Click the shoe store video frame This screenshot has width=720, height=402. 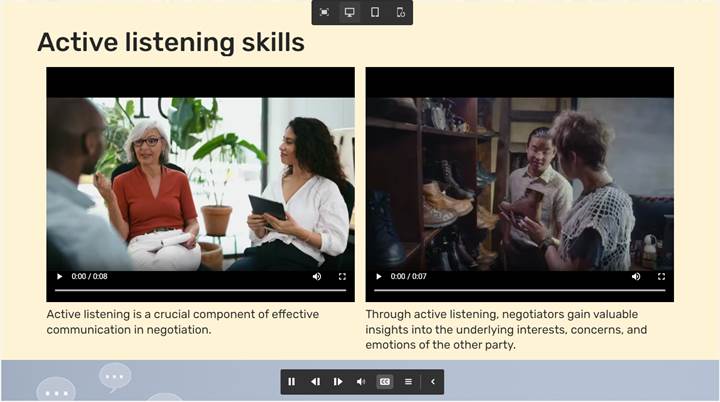(519, 180)
